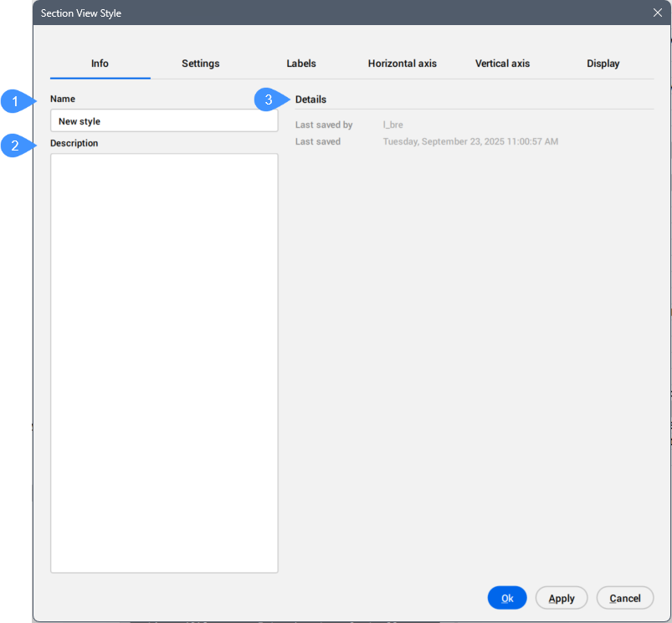Click the blue callout marker number 3
The width and height of the screenshot is (672, 623).
(269, 100)
